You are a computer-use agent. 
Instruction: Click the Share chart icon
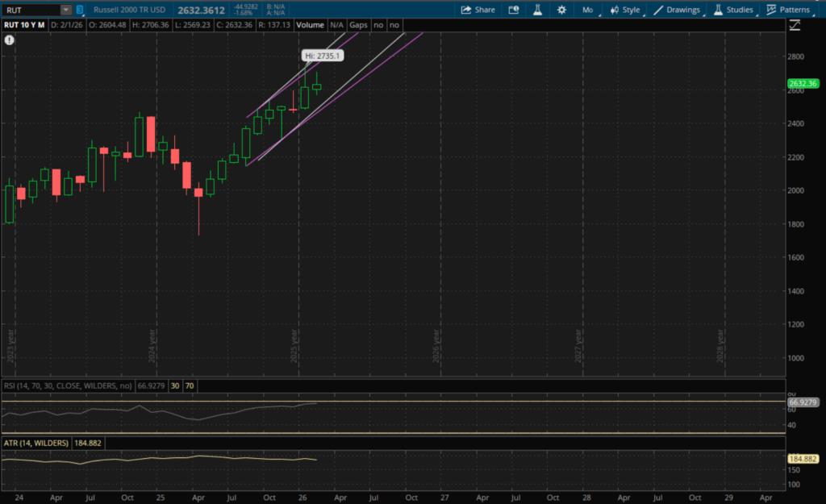pos(478,10)
